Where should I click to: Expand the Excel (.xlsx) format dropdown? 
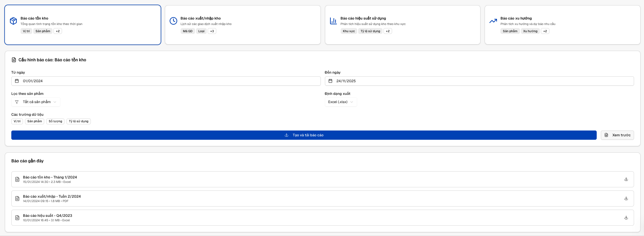(340, 102)
